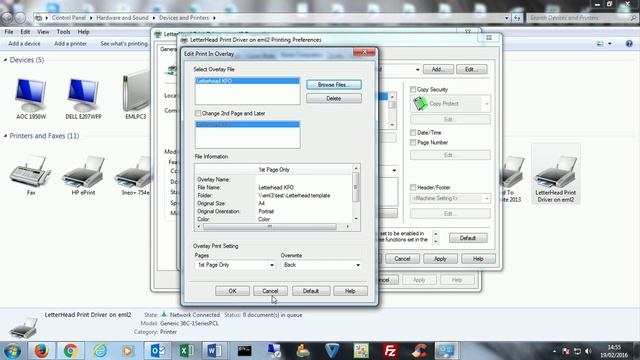Click the Delete overlay file button
This screenshot has width=640, height=360.
pos(333,98)
